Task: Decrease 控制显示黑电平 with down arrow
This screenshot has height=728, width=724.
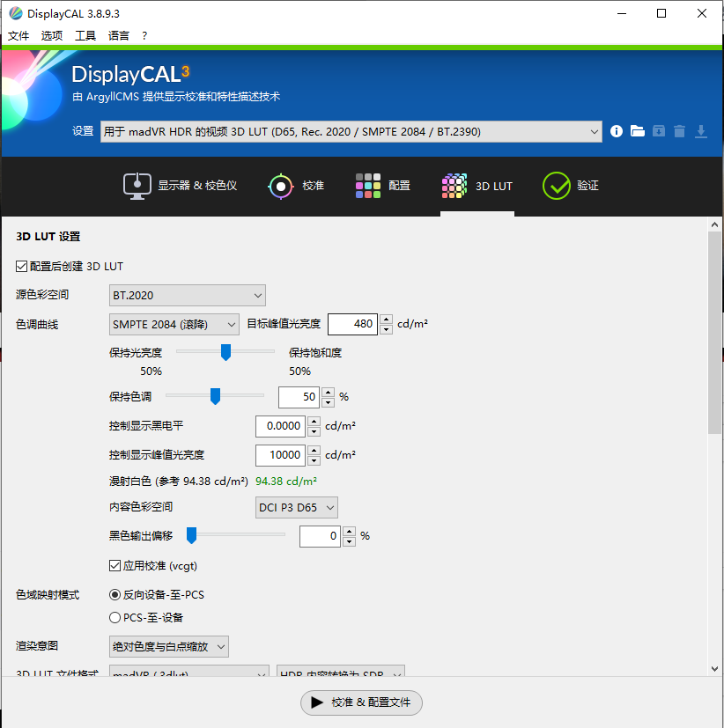Action: tap(314, 431)
